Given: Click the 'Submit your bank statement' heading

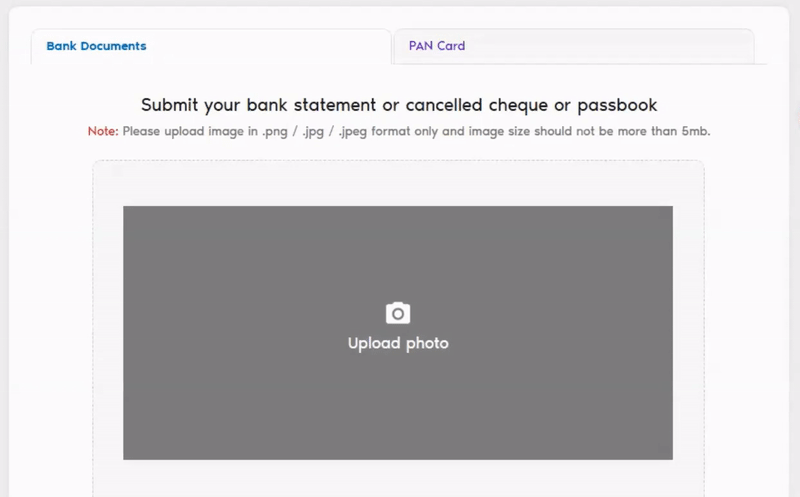Looking at the screenshot, I should point(398,105).
